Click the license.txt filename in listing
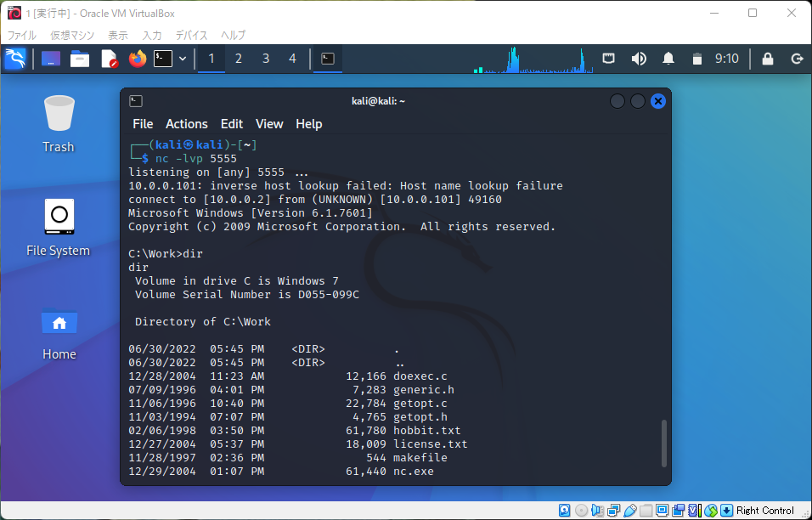 (x=431, y=444)
